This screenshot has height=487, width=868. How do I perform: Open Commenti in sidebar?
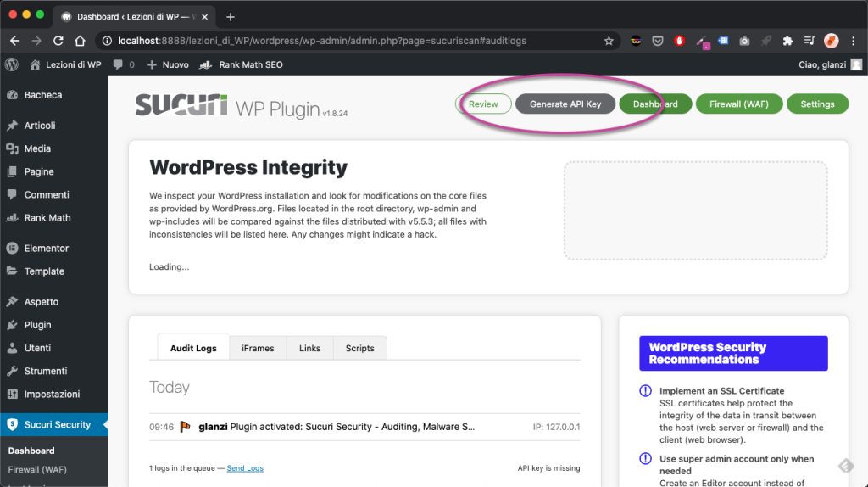(54, 195)
